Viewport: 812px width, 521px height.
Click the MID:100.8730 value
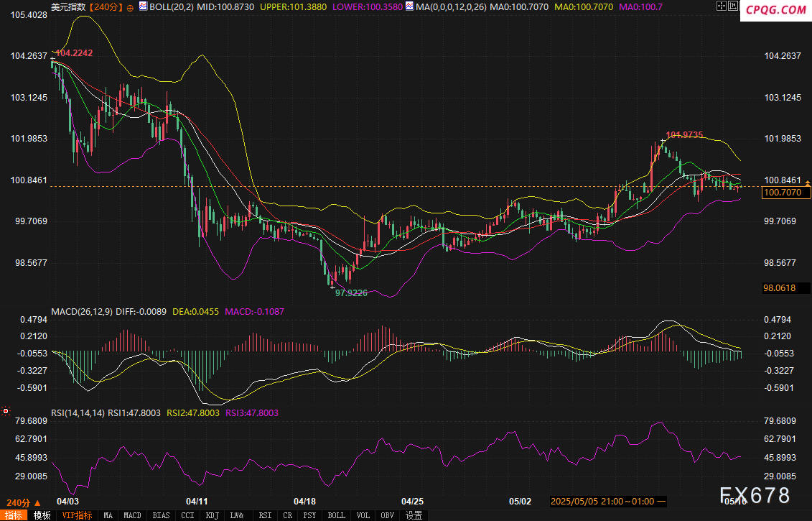point(225,7)
